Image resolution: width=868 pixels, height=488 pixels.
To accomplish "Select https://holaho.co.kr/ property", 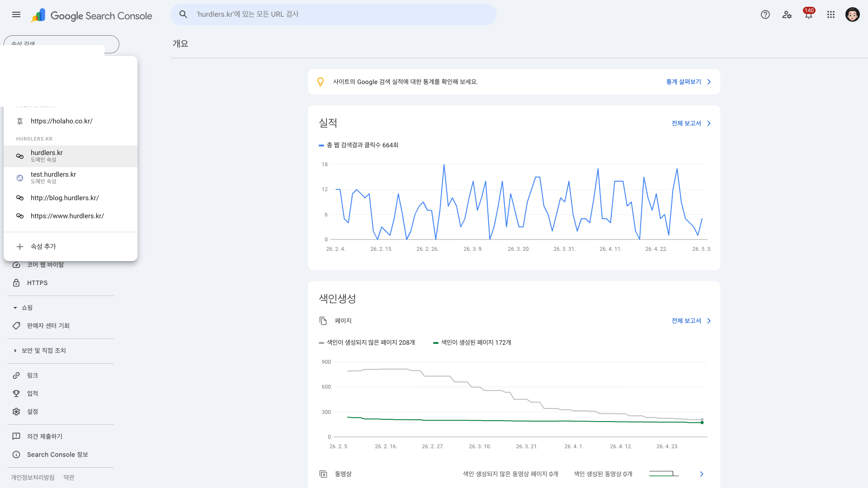I will point(71,121).
